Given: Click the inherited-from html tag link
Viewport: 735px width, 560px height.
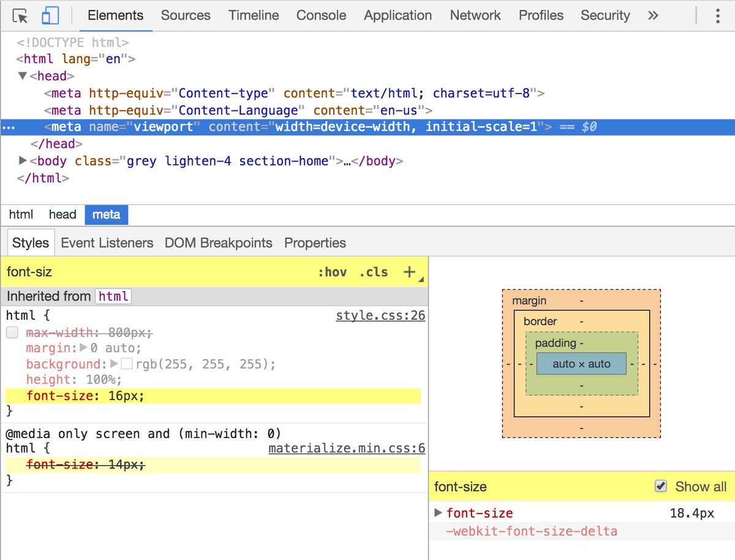Looking at the screenshot, I should click(113, 297).
